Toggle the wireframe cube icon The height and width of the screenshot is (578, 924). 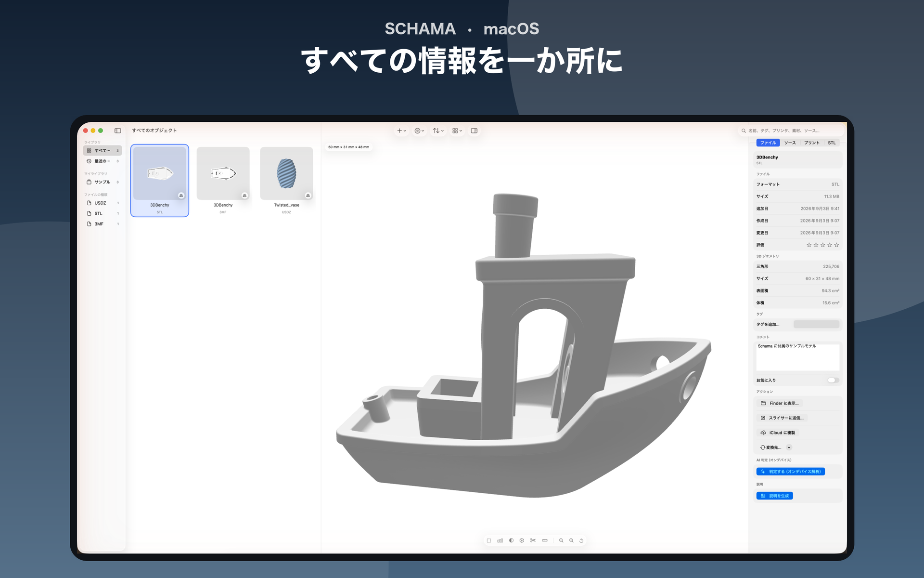pyautogui.click(x=522, y=541)
